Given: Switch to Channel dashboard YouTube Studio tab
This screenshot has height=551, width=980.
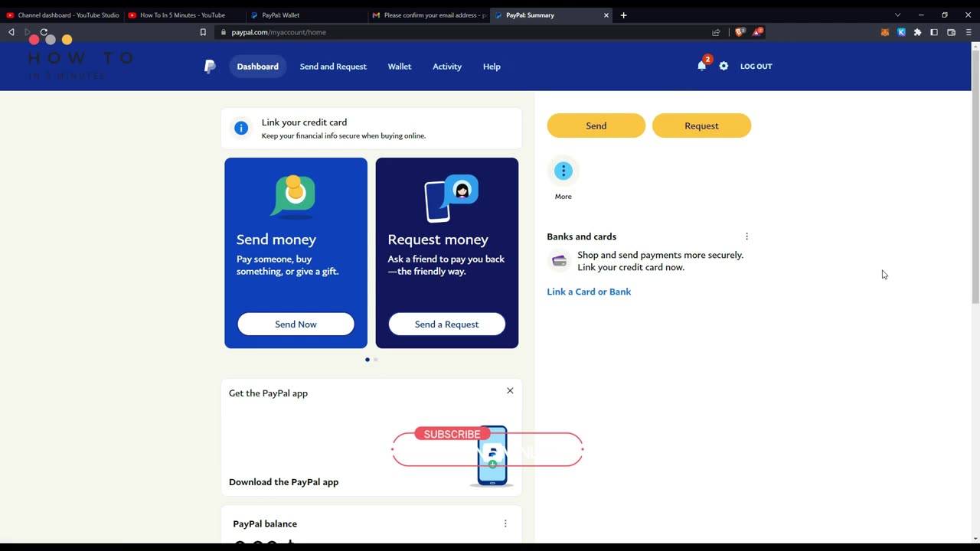Looking at the screenshot, I should click(x=63, y=15).
